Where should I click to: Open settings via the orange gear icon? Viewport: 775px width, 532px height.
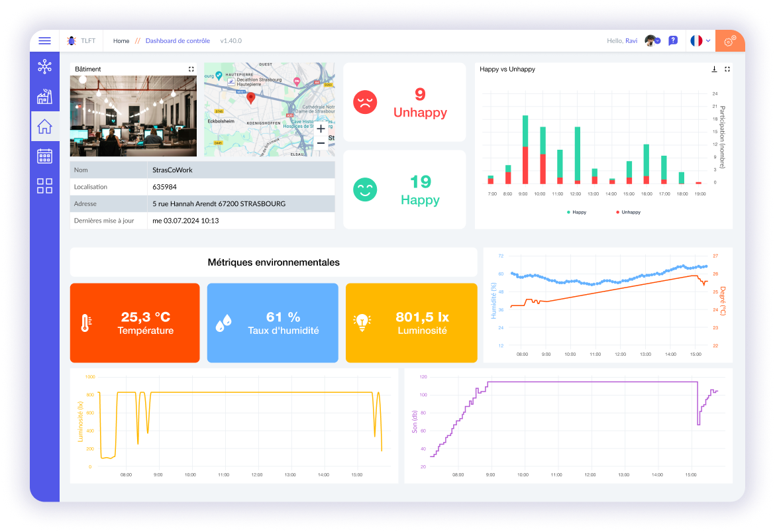729,40
